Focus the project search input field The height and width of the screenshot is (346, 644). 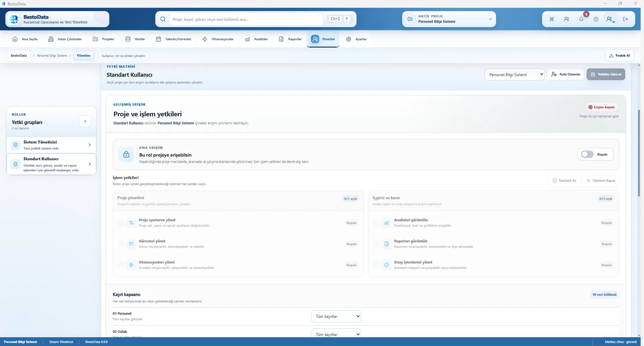point(246,19)
